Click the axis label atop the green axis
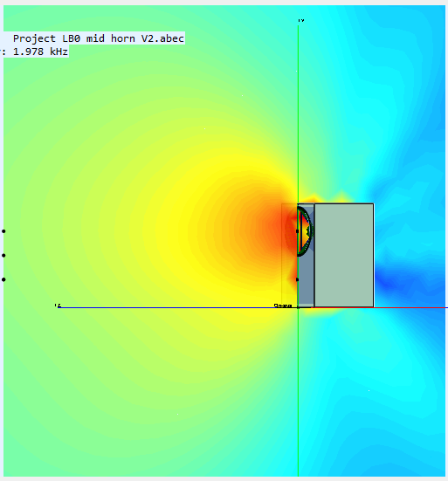Screen dimensions: 448x481 tap(301, 21)
